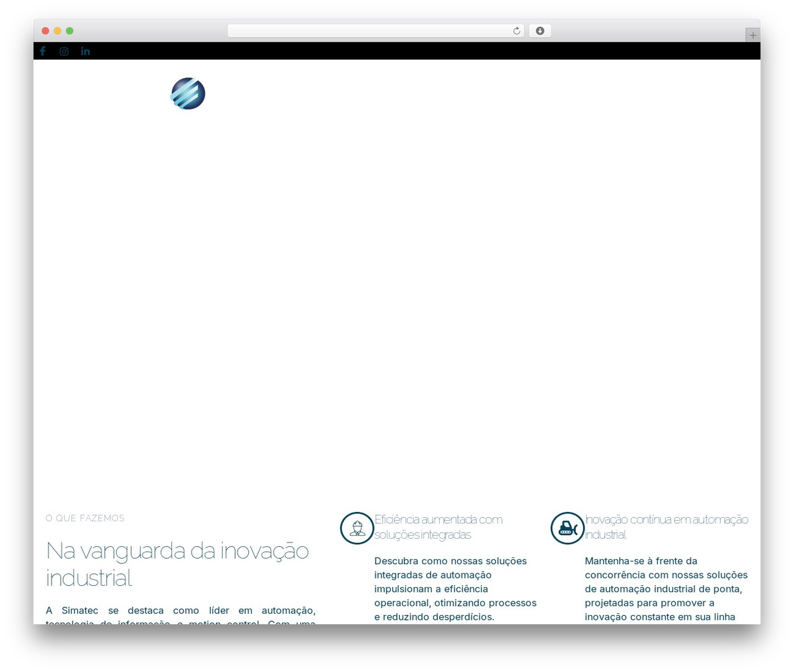
Task: Open the browser downloads button
Action: click(540, 31)
